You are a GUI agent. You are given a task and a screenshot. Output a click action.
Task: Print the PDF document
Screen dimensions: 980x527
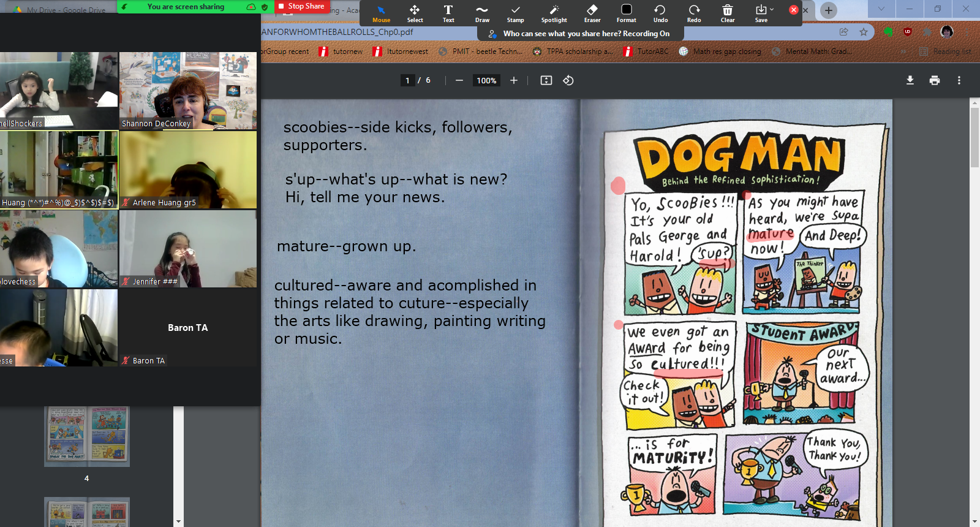(935, 80)
